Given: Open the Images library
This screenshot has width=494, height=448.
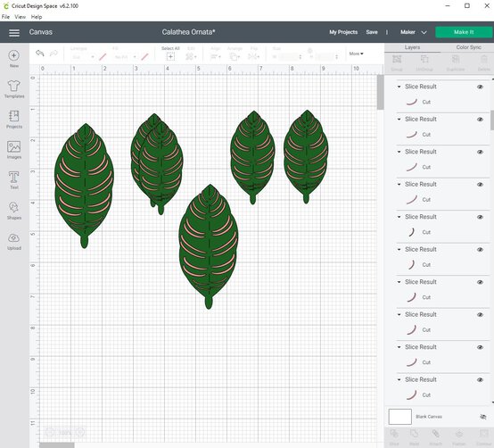Looking at the screenshot, I should [14, 150].
